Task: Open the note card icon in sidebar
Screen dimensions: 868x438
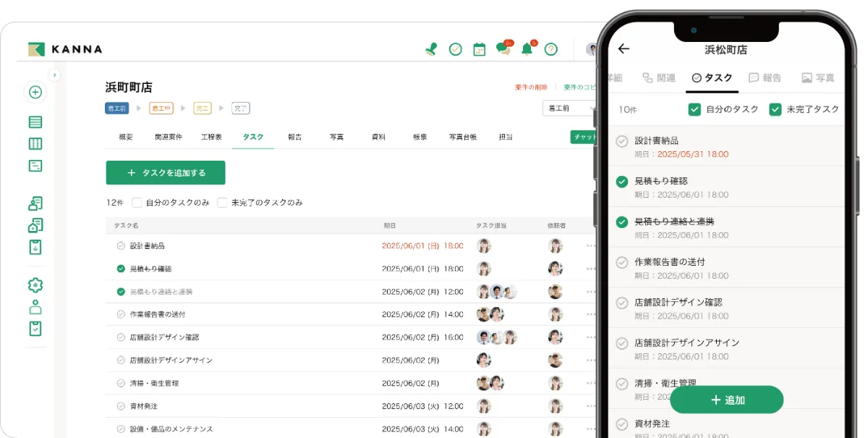Action: [35, 166]
